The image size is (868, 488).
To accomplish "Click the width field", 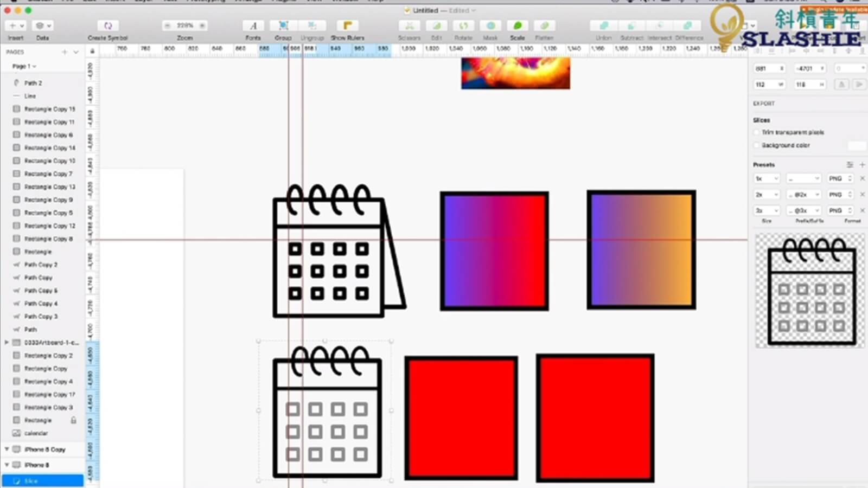I will [x=769, y=85].
